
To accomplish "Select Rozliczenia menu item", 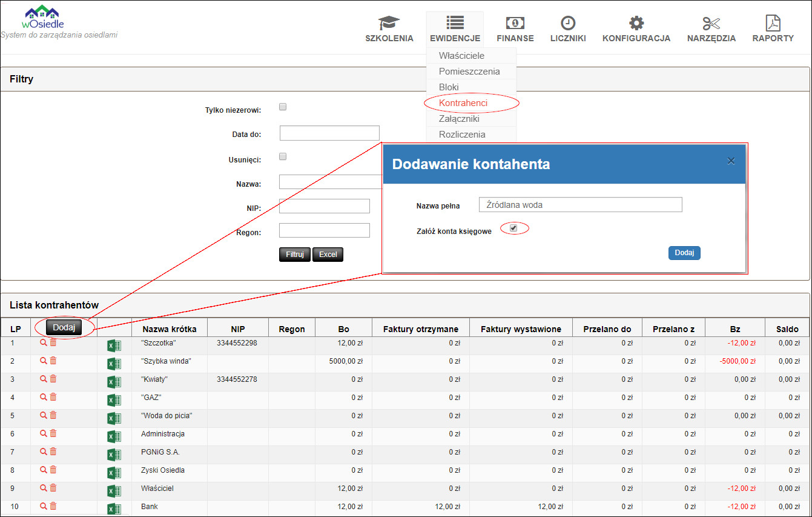I will point(462,135).
